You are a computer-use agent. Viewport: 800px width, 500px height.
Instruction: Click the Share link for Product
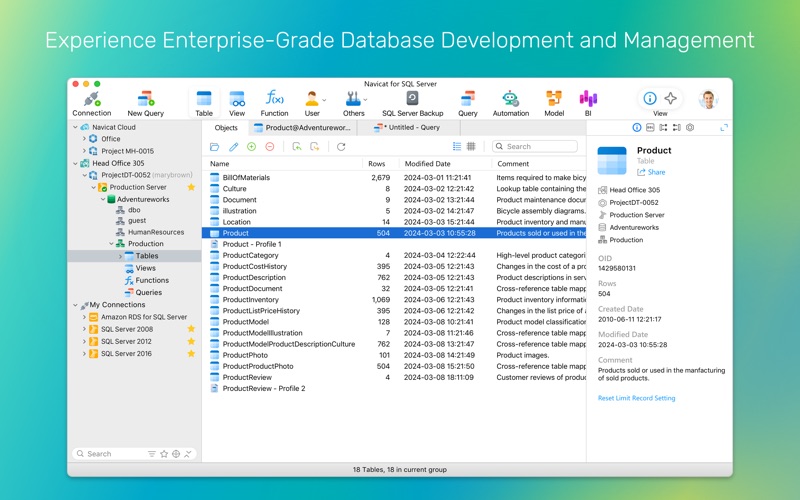point(651,172)
